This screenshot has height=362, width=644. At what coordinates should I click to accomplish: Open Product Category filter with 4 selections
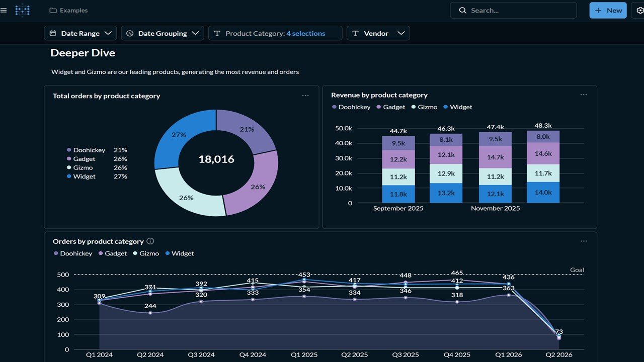click(x=275, y=33)
